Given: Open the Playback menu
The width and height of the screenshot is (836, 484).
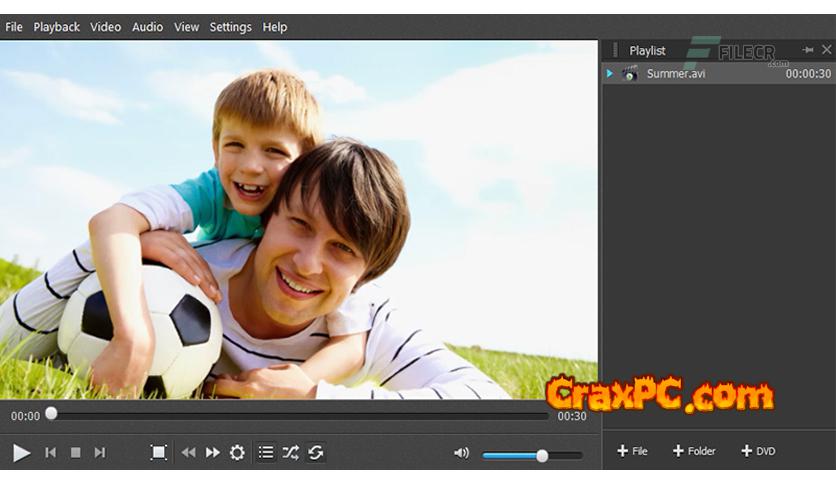Looking at the screenshot, I should tap(56, 27).
